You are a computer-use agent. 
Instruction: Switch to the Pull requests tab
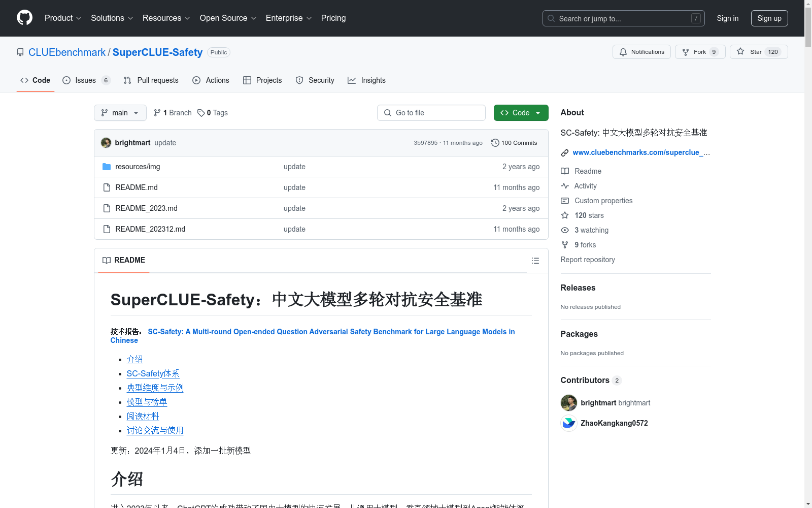[151, 80]
